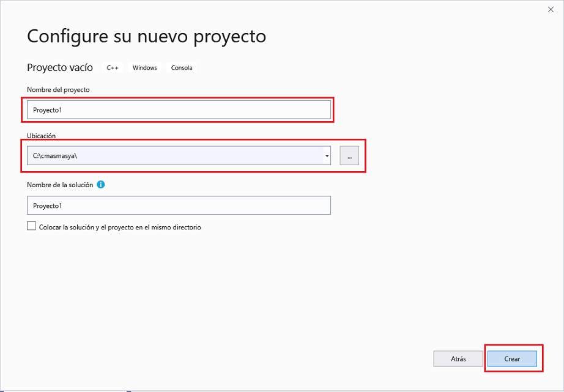
Task: Click the Consola project type tag
Action: pyautogui.click(x=182, y=68)
